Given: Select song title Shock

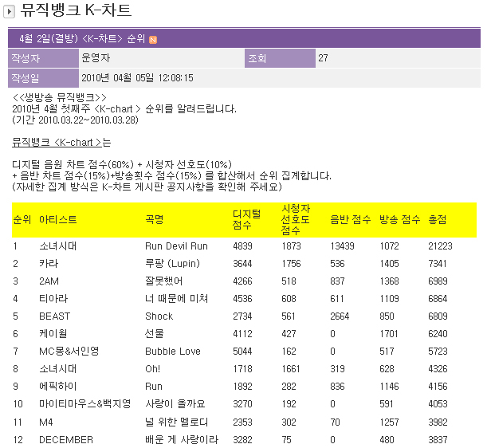Looking at the screenshot, I should [159, 316].
